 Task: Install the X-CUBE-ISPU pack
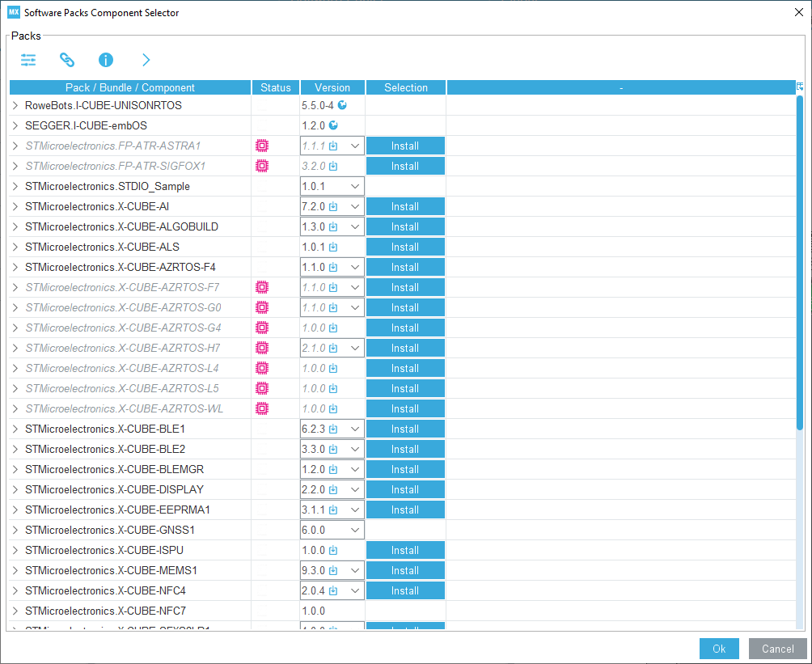point(405,550)
